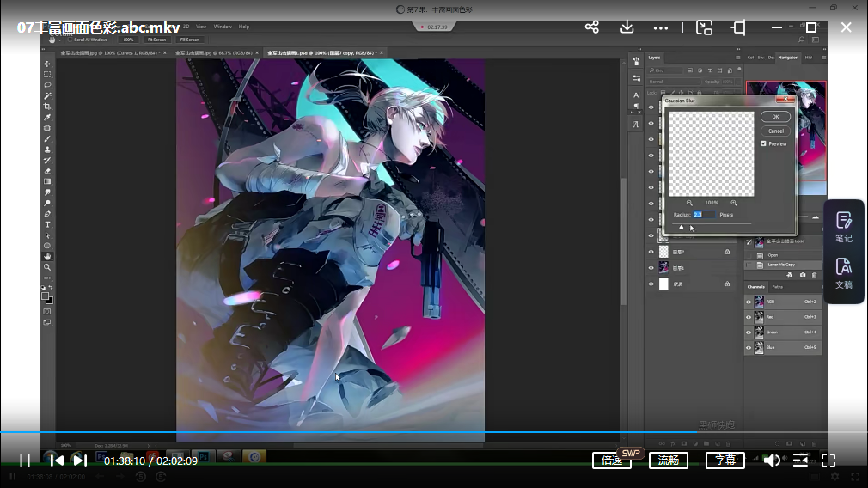Toggle the Scroll All Windows checkbox

pyautogui.click(x=70, y=40)
